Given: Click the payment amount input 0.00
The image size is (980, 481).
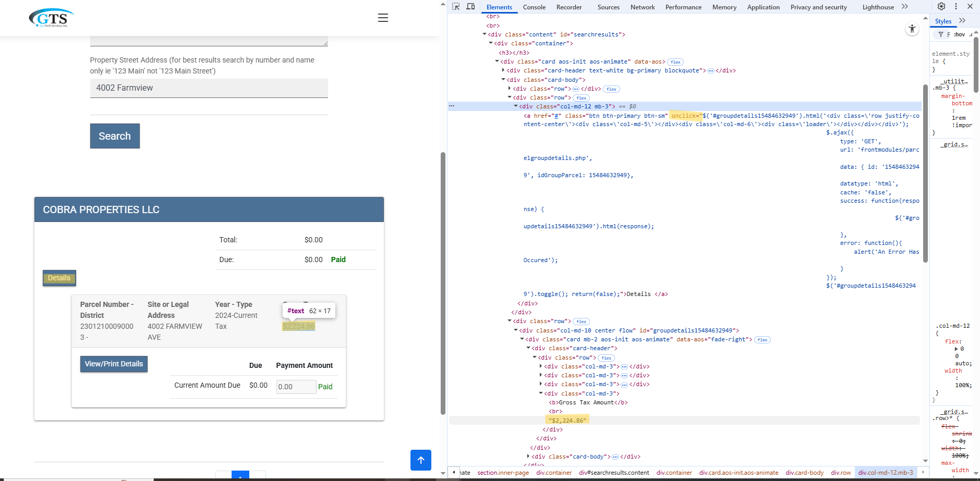Looking at the screenshot, I should 296,387.
